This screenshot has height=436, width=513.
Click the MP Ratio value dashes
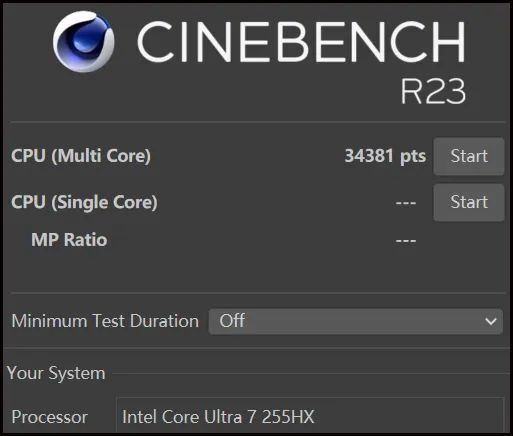[406, 240]
